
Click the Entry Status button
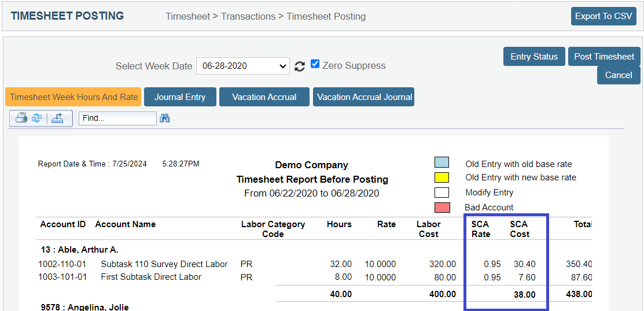[x=534, y=57]
